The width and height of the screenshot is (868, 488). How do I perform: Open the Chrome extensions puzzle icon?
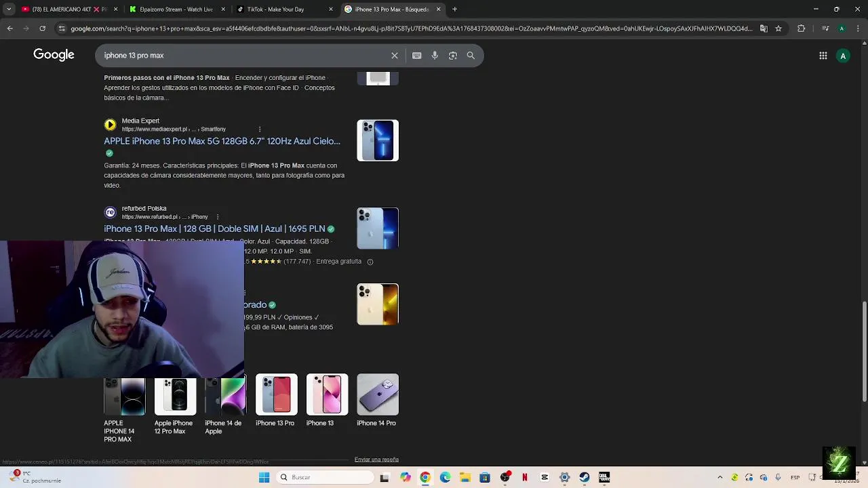tap(801, 28)
